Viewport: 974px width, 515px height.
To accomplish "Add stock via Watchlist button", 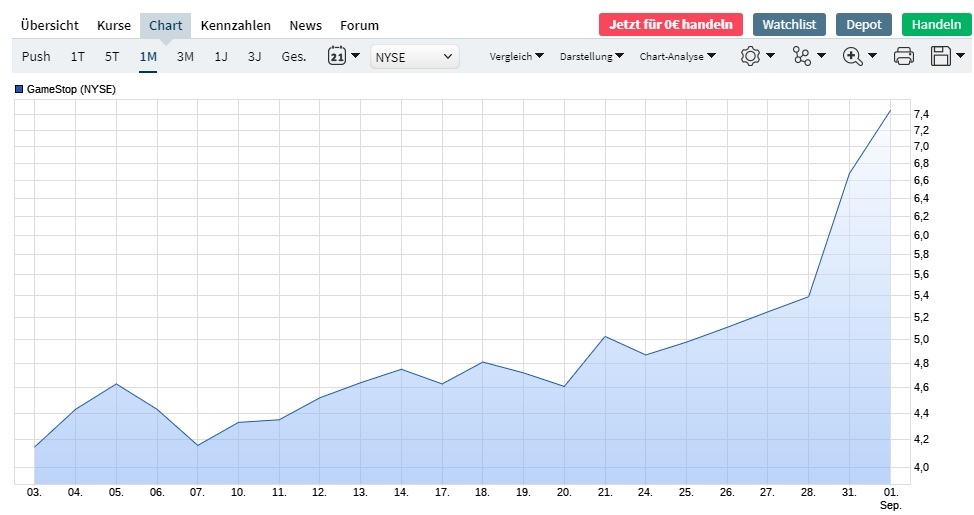I will pyautogui.click(x=789, y=25).
